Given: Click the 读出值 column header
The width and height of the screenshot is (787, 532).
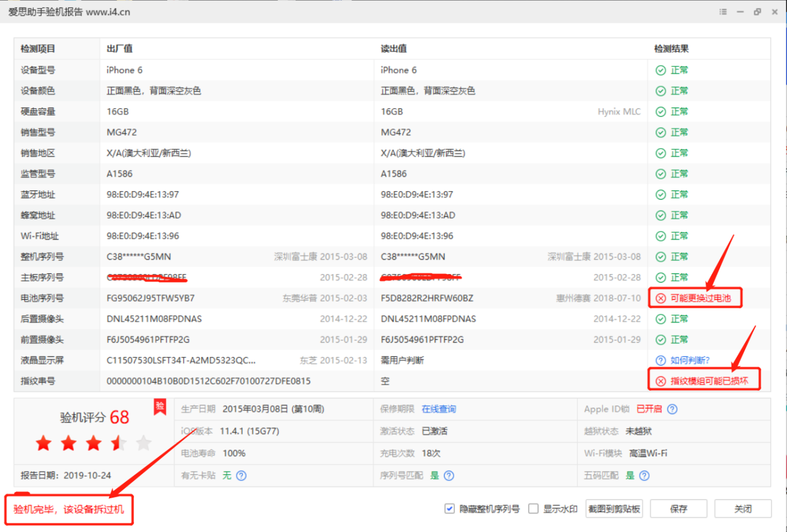Looking at the screenshot, I should click(x=393, y=49).
